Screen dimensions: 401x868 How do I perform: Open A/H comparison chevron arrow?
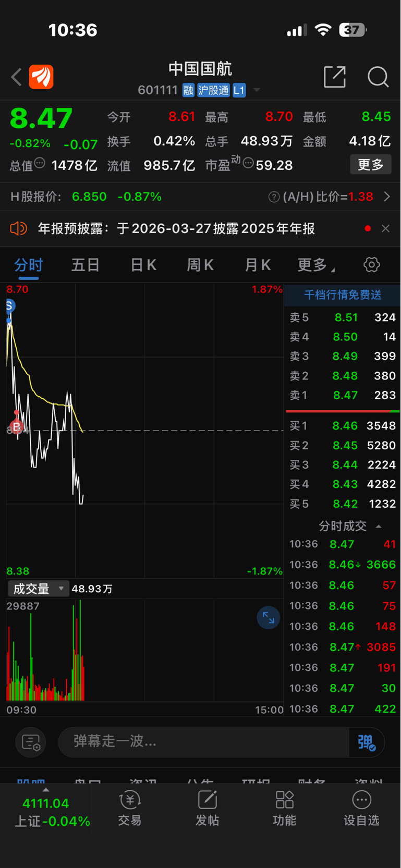(387, 197)
